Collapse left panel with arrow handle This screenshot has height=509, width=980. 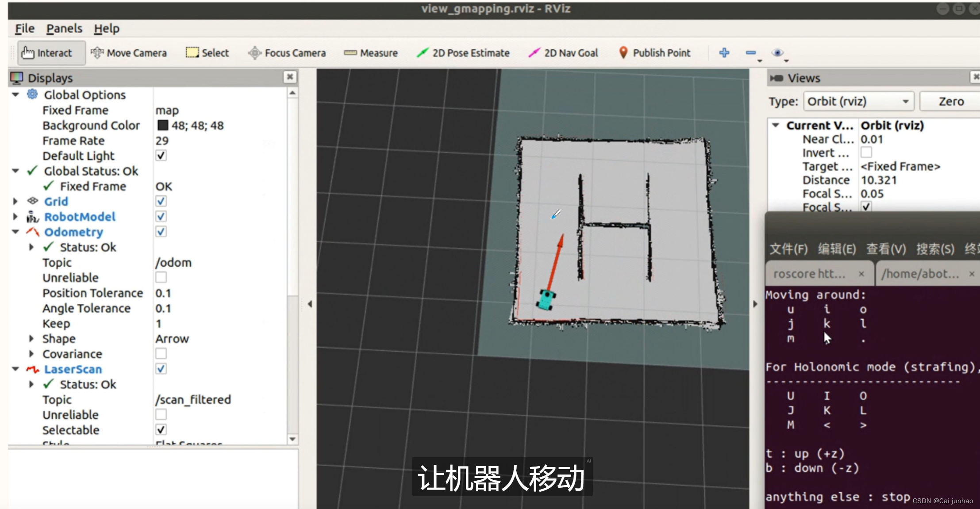pyautogui.click(x=310, y=304)
